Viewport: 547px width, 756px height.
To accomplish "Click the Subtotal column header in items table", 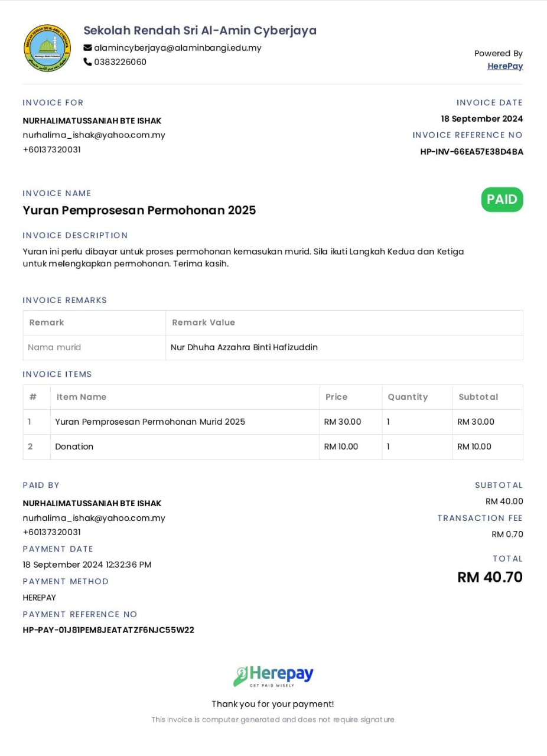I will pyautogui.click(x=478, y=397).
